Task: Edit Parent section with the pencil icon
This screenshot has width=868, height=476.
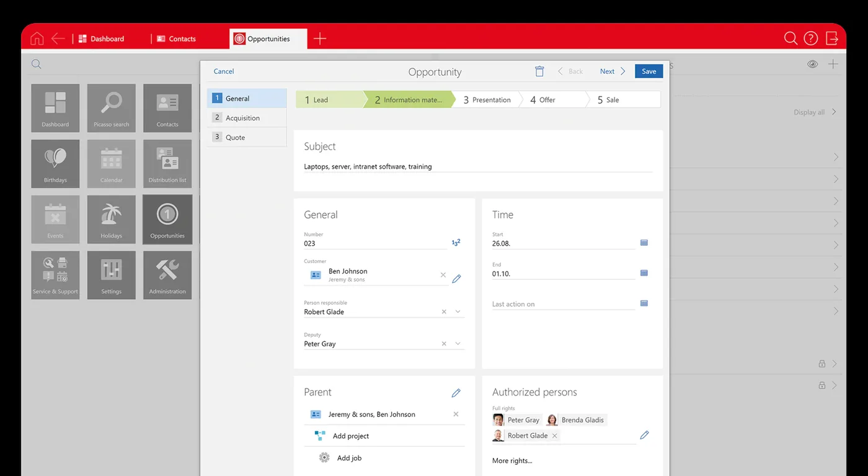Action: point(456,393)
